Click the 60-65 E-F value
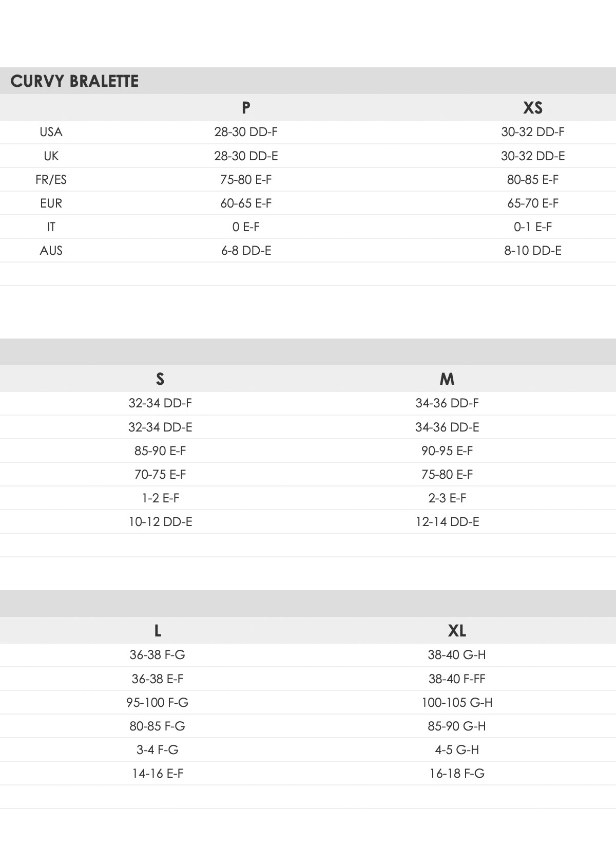This screenshot has width=616, height=863. (246, 203)
